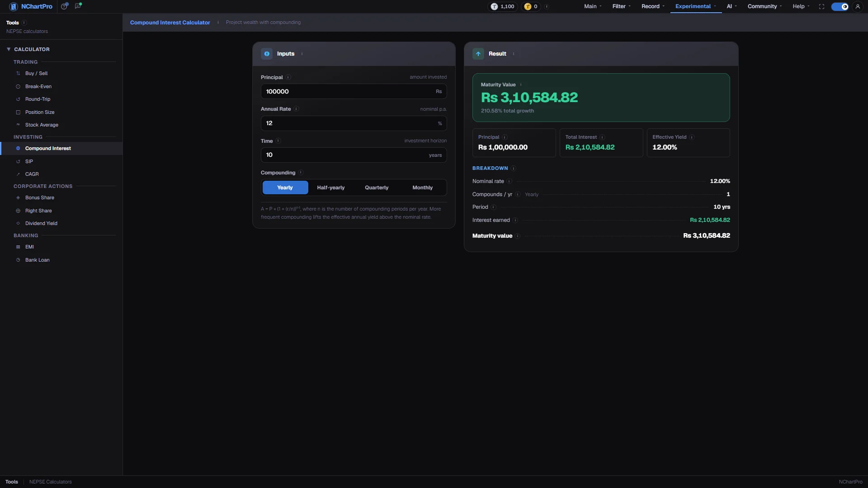Open the Community dropdown menu
868x488 pixels.
[765, 6]
